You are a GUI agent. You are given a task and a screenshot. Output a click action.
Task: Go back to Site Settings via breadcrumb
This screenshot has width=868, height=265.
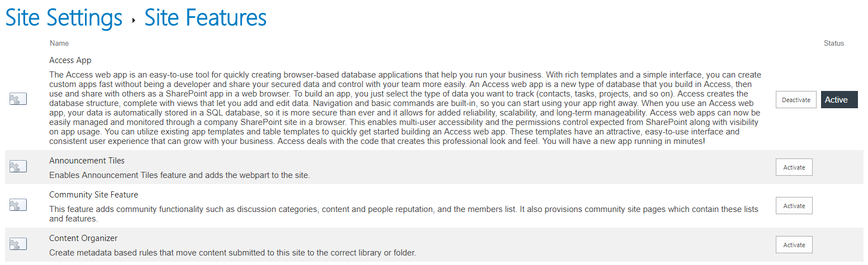point(64,18)
